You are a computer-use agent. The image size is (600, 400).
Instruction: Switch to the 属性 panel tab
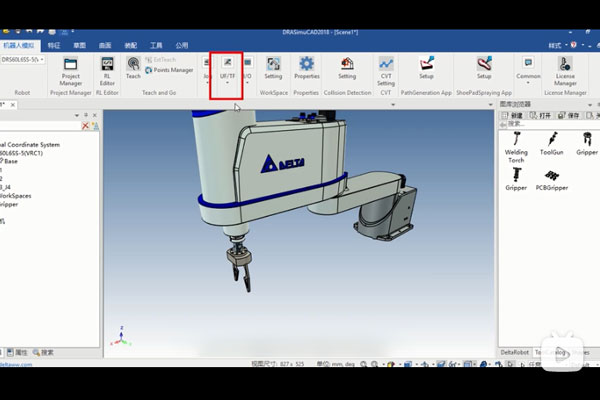tap(17, 353)
